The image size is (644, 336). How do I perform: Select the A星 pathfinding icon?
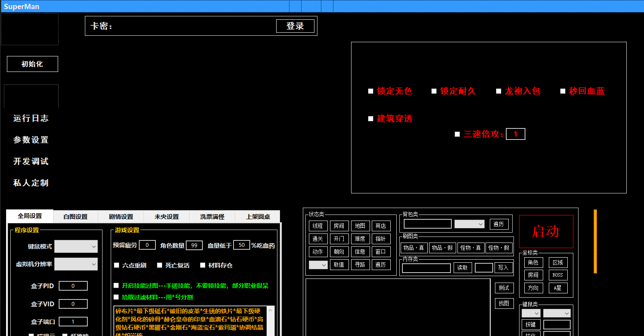(557, 288)
